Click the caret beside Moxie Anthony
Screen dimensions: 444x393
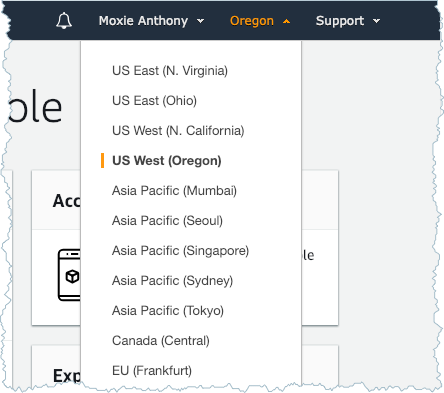[x=200, y=21]
